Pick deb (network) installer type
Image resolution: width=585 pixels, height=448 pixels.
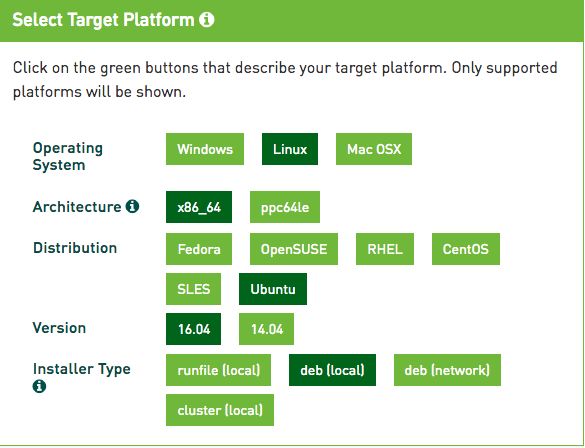447,370
